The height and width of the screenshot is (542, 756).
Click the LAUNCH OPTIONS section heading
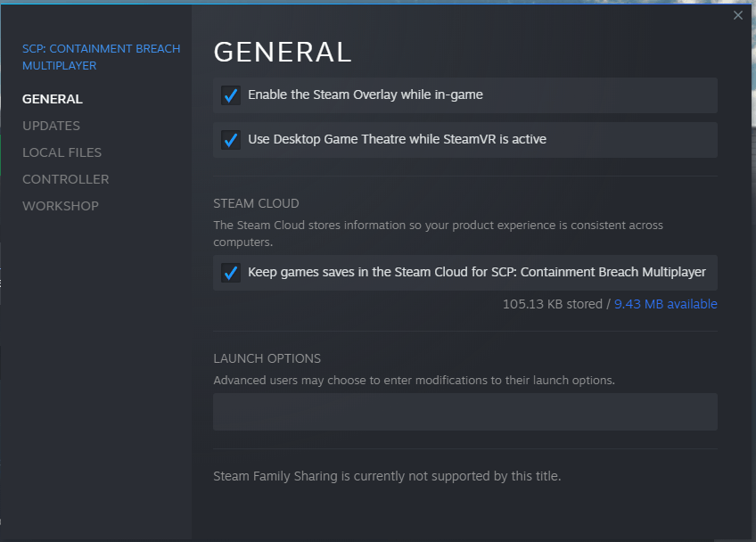[x=267, y=358]
